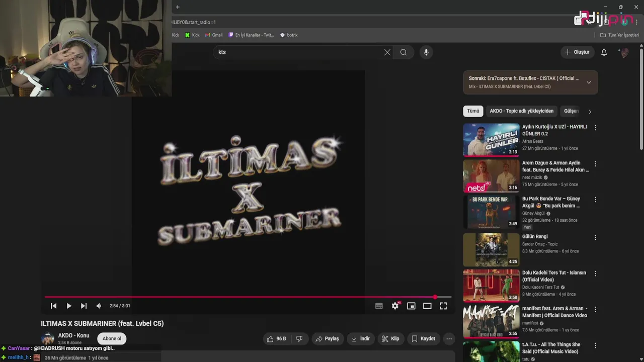Open options menu for Bu Park Bende Var
The width and height of the screenshot is (644, 362).
(x=595, y=200)
